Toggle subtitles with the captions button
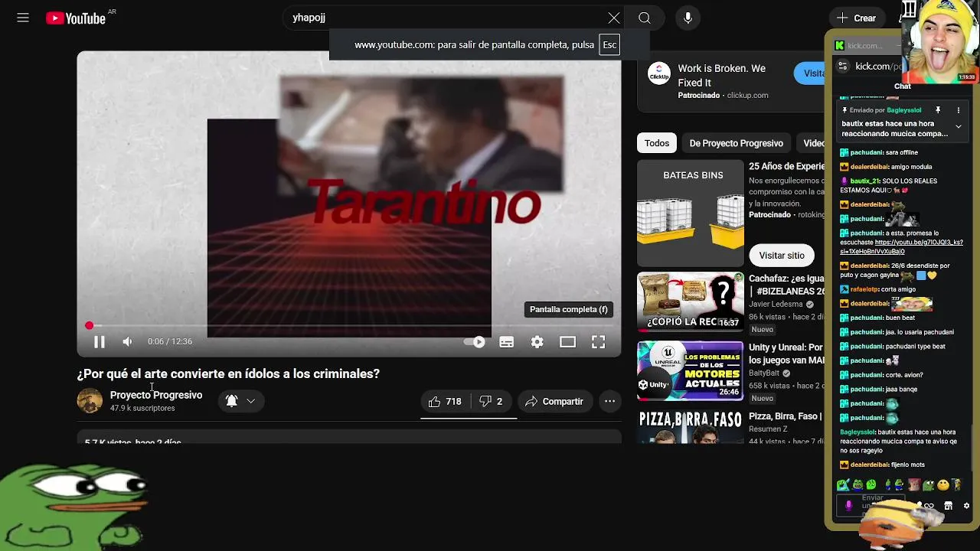Image resolution: width=980 pixels, height=551 pixels. click(x=507, y=342)
